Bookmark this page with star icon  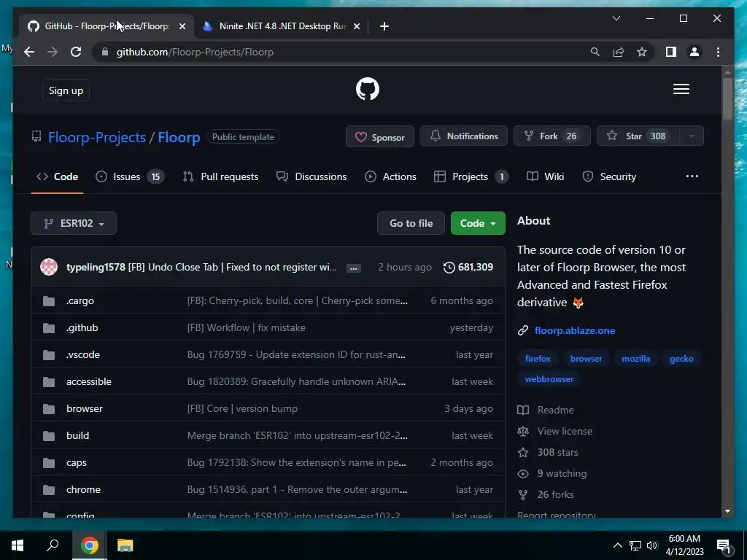[x=642, y=52]
